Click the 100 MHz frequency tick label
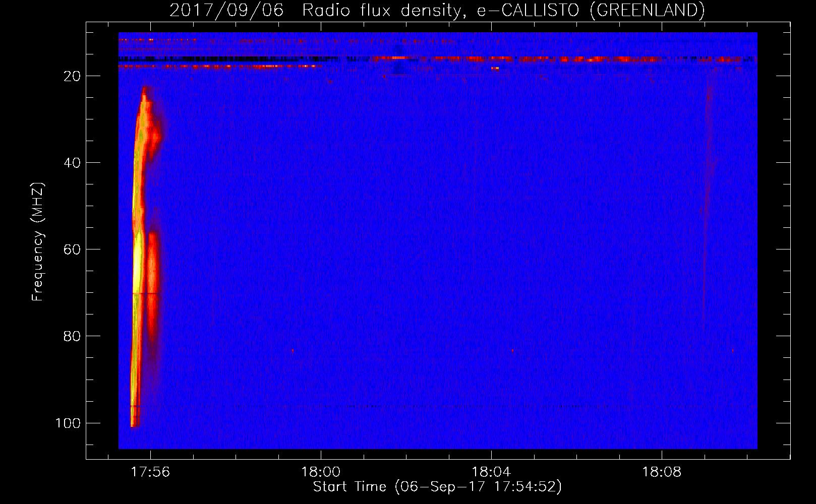816x504 pixels. pyautogui.click(x=68, y=423)
